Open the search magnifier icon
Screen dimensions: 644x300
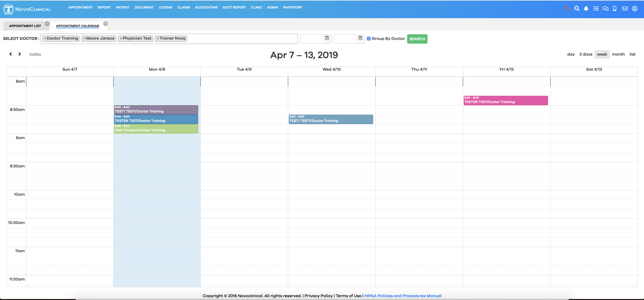[x=577, y=8]
